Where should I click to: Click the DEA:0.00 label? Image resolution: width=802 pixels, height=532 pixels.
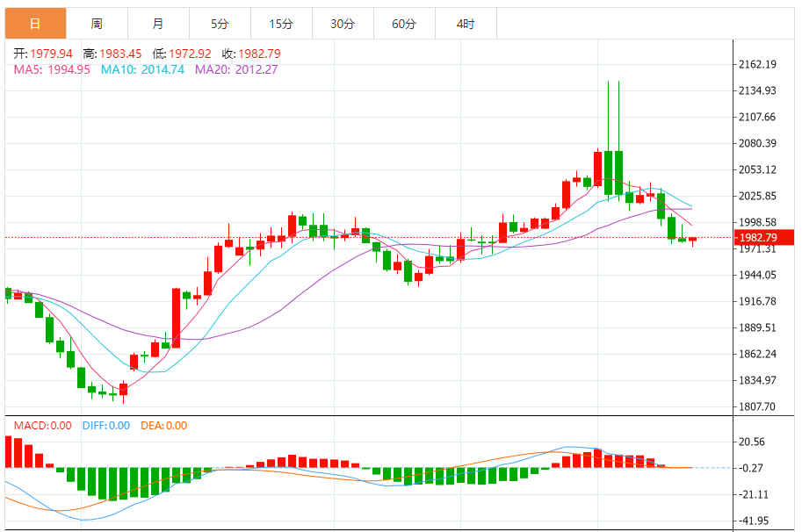163,426
